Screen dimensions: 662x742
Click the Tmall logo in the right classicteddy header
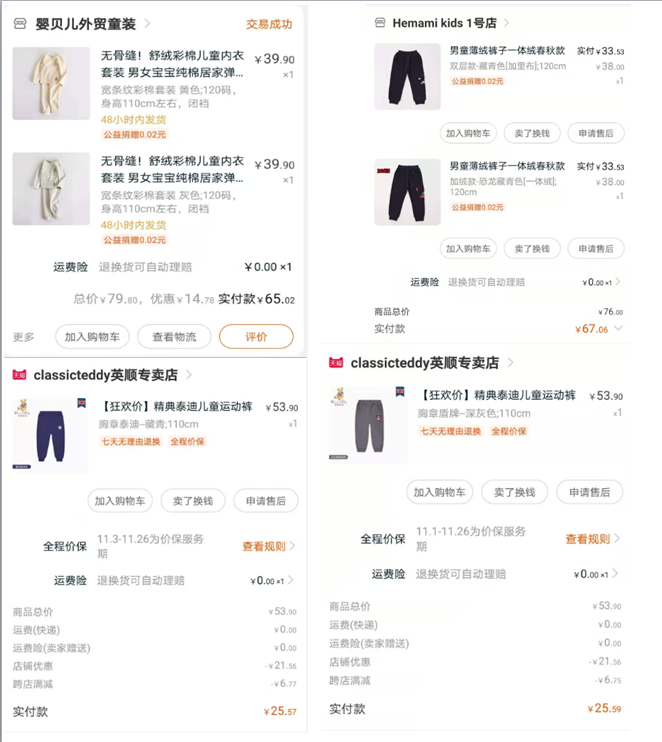336,363
